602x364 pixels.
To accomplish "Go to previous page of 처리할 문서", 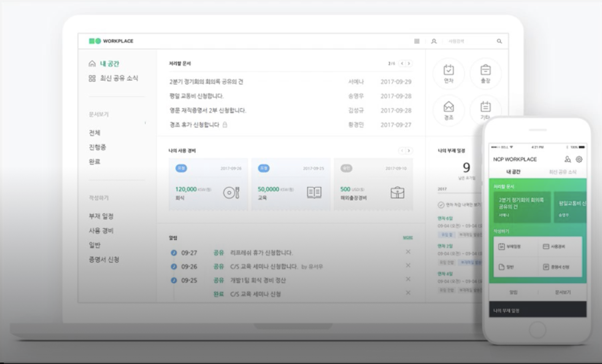I will 402,64.
